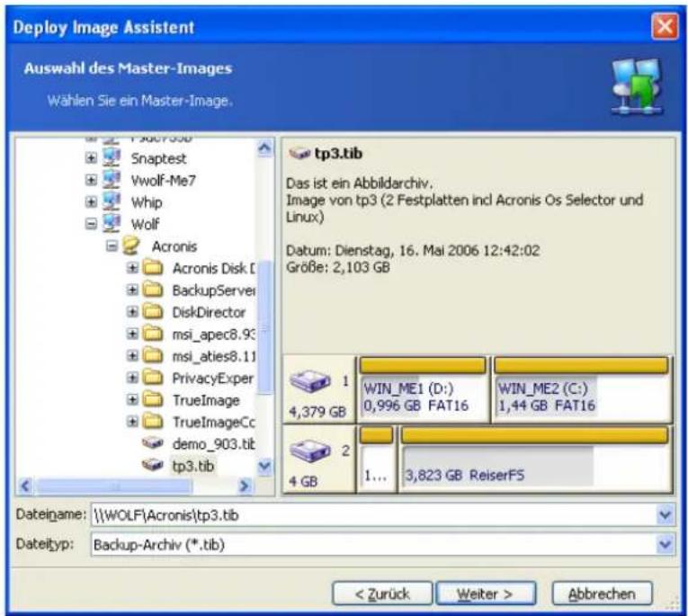Click the tree scroll up arrow
The image size is (688, 616).
[x=264, y=148]
